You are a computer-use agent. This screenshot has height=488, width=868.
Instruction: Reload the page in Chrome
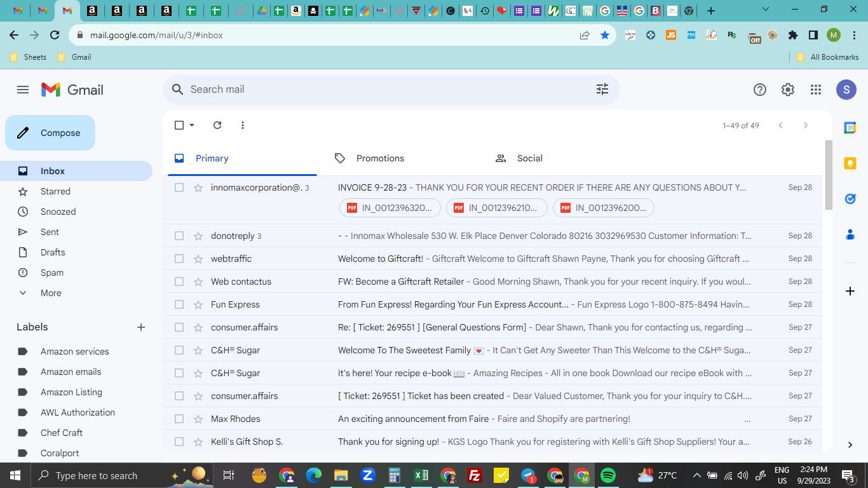pos(55,36)
